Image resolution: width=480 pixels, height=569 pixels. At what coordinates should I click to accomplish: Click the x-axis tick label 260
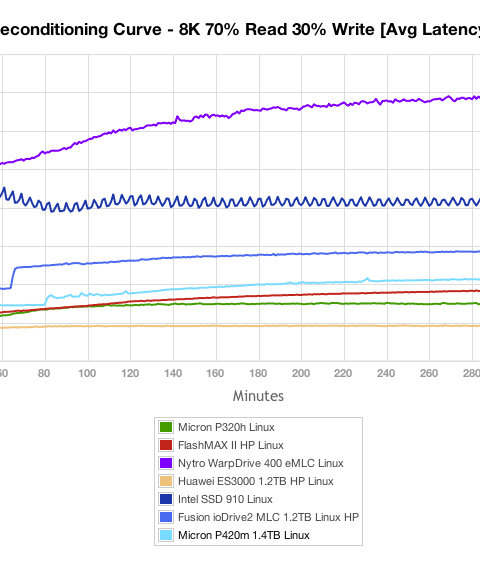429,373
